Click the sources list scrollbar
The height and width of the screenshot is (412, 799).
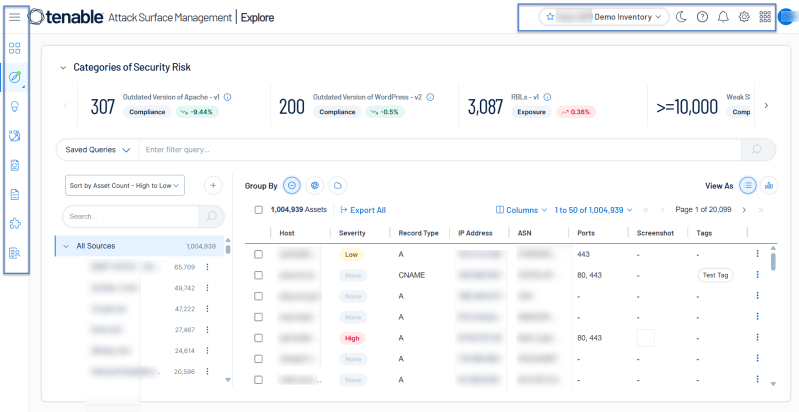tap(228, 249)
